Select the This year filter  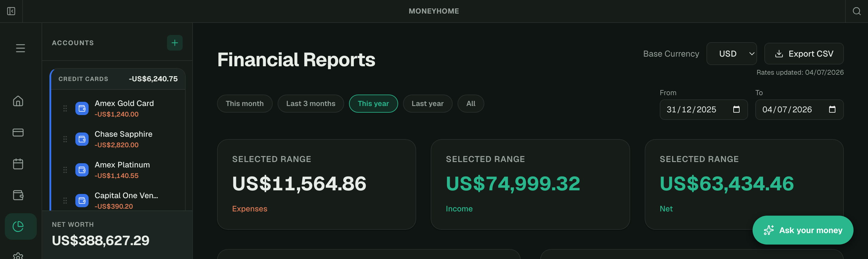pos(373,103)
